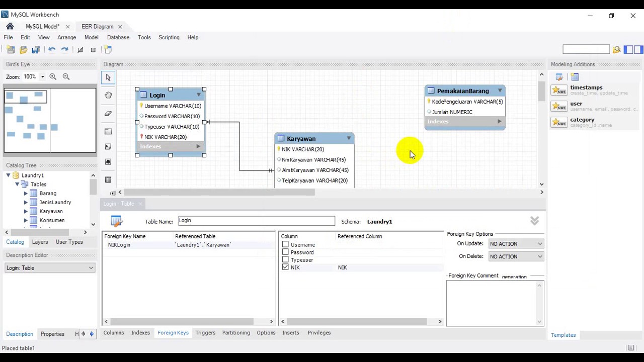
Task: Select the place new table tool
Action: coord(108,179)
